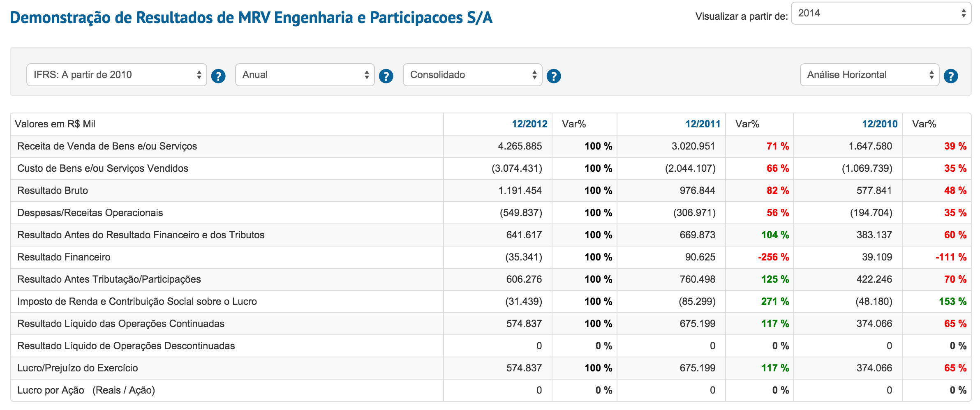The height and width of the screenshot is (410, 980).
Task: Click the -256 % variation for Resultado Financeiro
Action: click(773, 257)
